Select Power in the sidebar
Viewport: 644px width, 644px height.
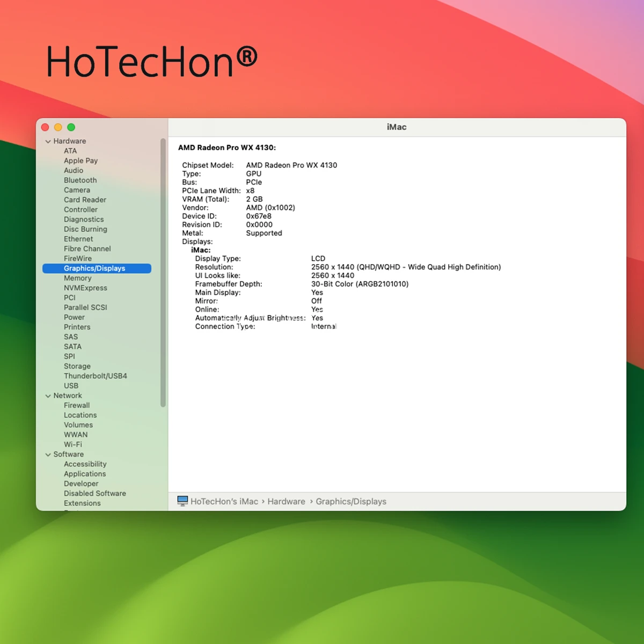pyautogui.click(x=74, y=317)
